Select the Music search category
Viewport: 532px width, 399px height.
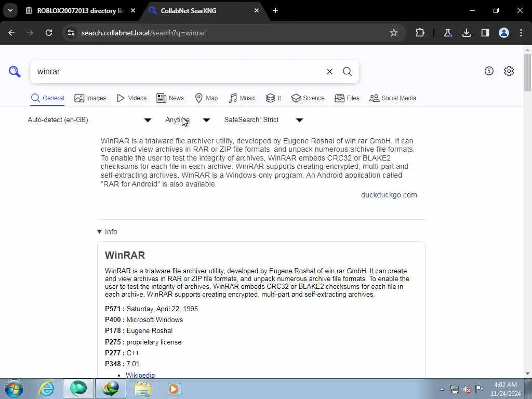[242, 98]
